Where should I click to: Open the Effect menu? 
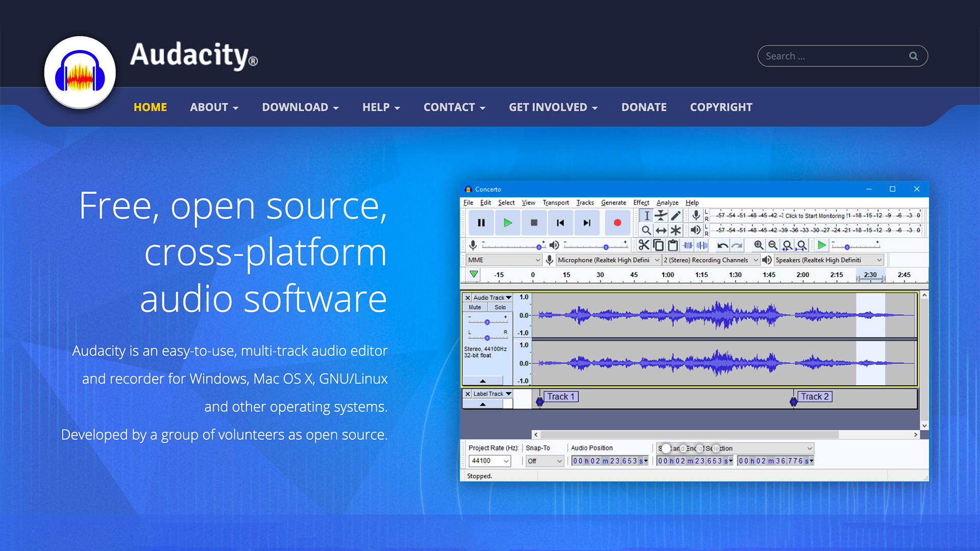(x=641, y=203)
